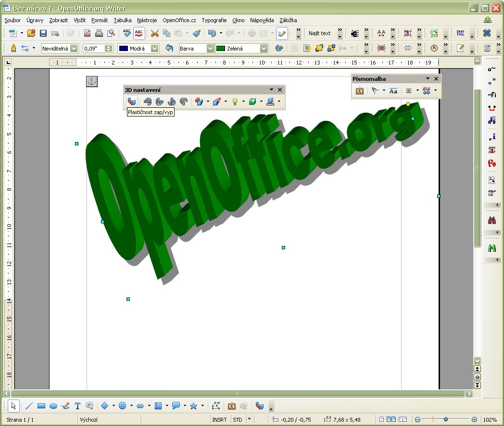Click the line width spinner arrows
The height and width of the screenshot is (426, 504).
(109, 48)
